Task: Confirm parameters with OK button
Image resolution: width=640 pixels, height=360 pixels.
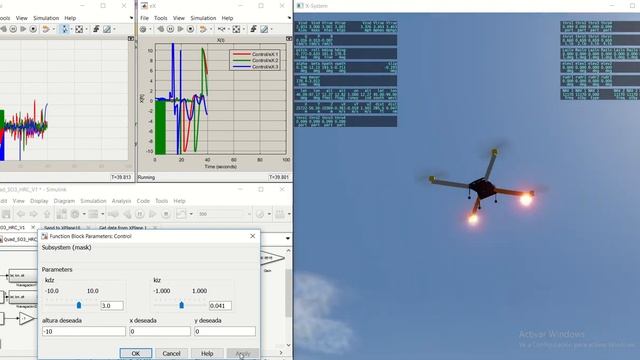Action: (136, 353)
